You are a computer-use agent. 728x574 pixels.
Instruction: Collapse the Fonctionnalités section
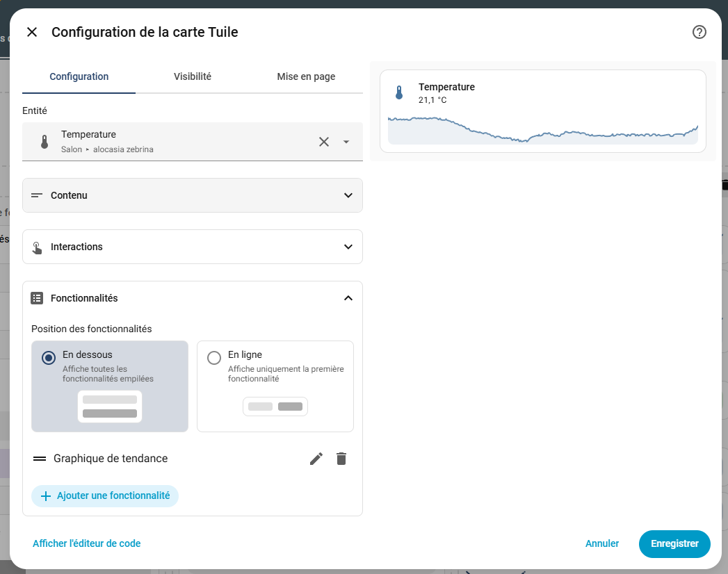point(348,298)
